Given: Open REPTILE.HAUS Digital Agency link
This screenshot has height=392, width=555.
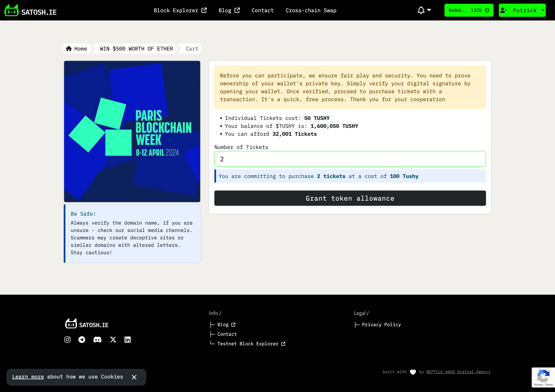Looking at the screenshot, I should pos(458,372).
